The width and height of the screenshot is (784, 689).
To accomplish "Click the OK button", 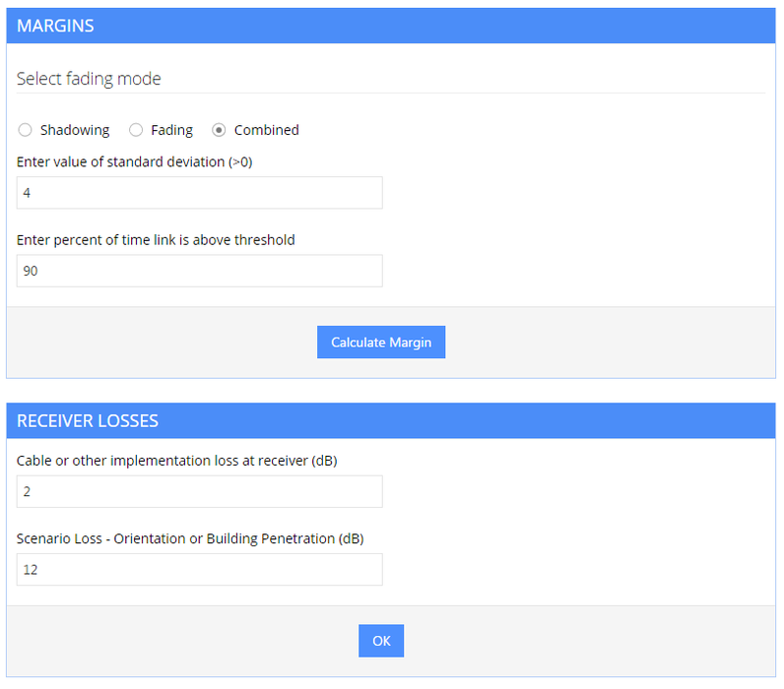I will click(x=381, y=641).
